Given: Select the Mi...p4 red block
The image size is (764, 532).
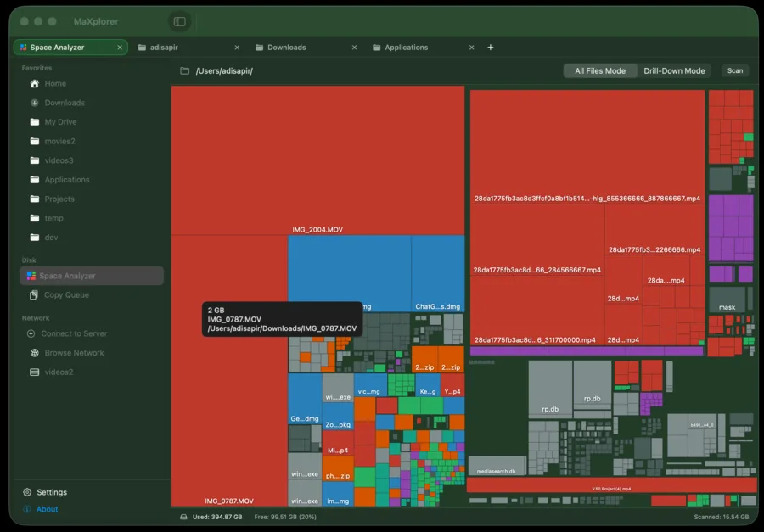Looking at the screenshot, I should (x=338, y=443).
